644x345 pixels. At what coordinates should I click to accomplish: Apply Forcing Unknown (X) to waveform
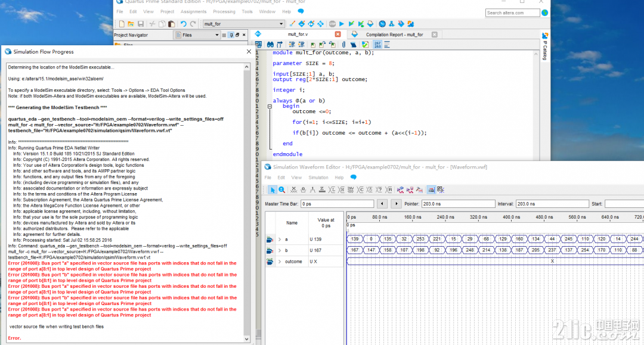click(x=293, y=189)
